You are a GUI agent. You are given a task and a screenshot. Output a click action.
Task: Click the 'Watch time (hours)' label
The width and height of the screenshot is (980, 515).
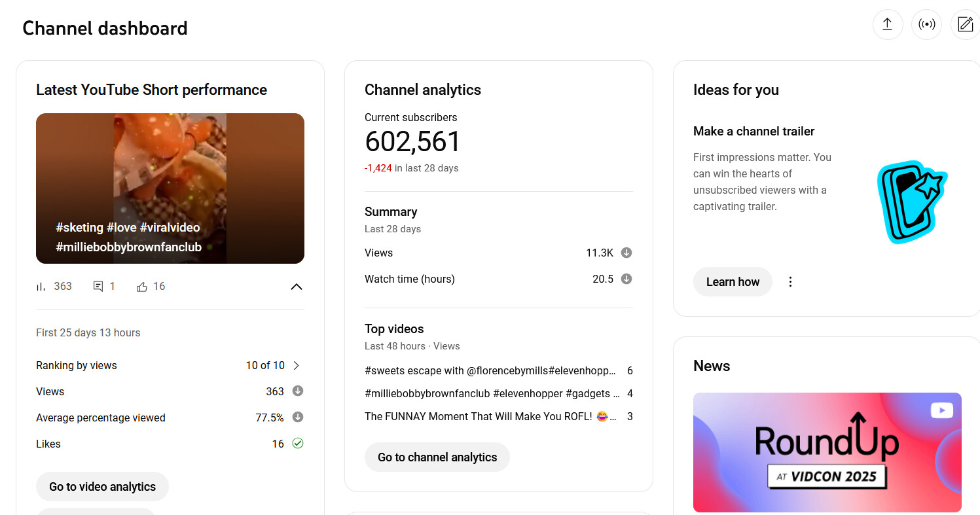[410, 279]
